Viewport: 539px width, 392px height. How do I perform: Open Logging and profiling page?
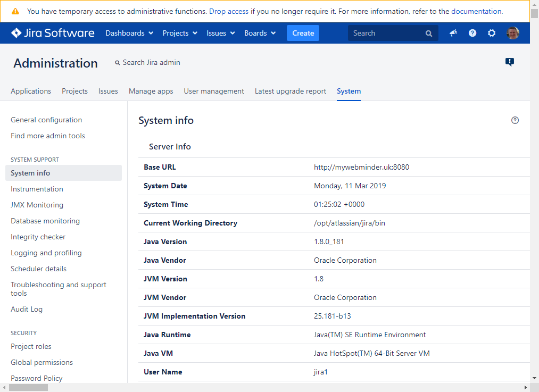point(46,253)
